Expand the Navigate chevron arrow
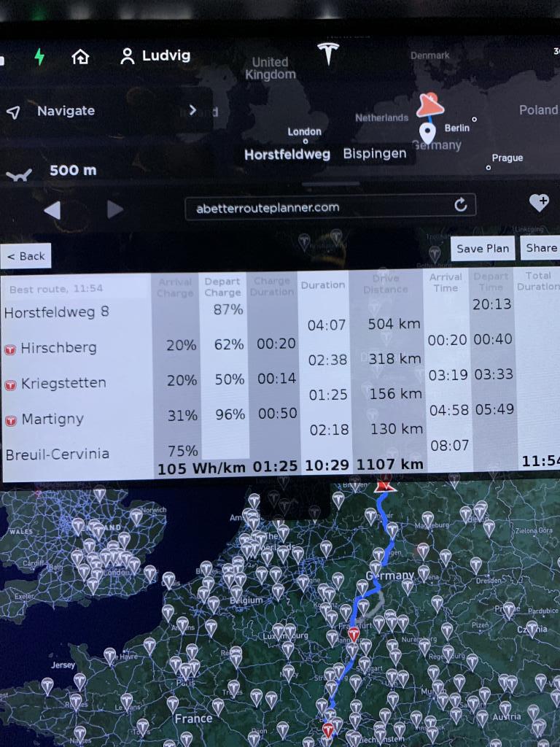 192,110
